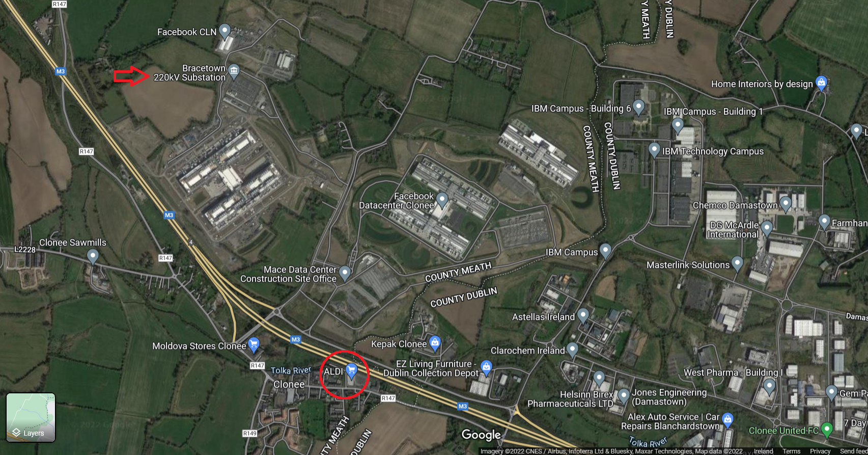Click the Facebook CLN map pin

click(x=225, y=32)
